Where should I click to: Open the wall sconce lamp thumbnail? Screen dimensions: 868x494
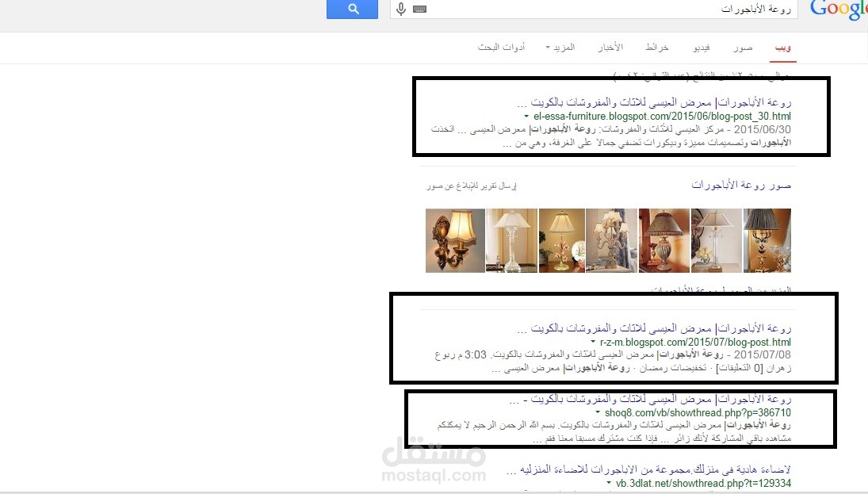point(455,240)
